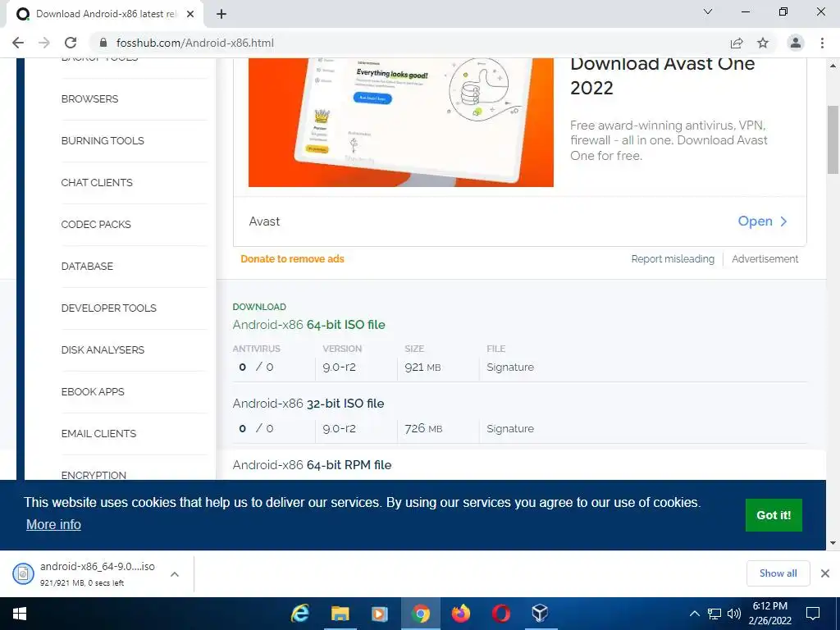Download Android-x86 64-bit ISO file

click(308, 325)
